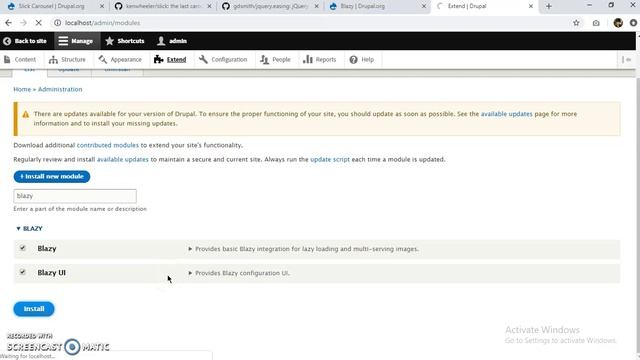The height and width of the screenshot is (360, 640).
Task: Open the Configuration admin menu
Action: pos(223,60)
